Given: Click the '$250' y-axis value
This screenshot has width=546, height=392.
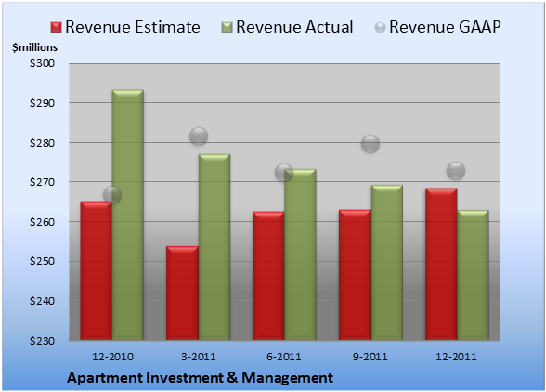Looking at the screenshot, I should 42,261.
